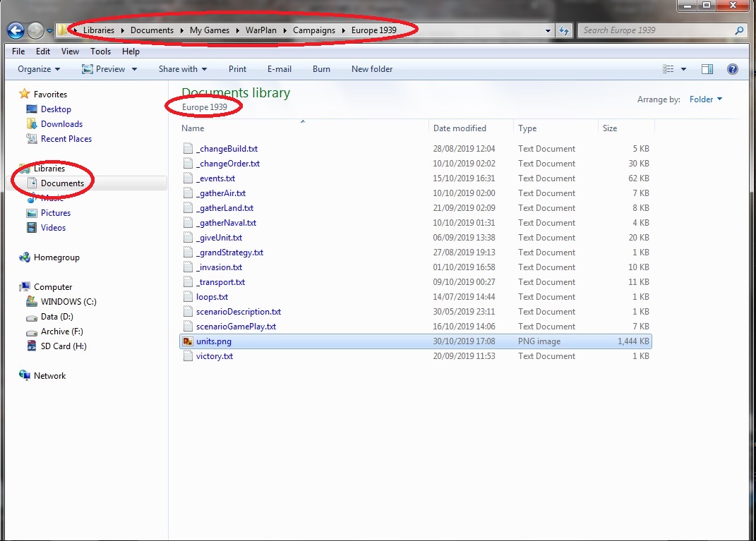
Task: Open the Help menu
Action: coord(131,51)
